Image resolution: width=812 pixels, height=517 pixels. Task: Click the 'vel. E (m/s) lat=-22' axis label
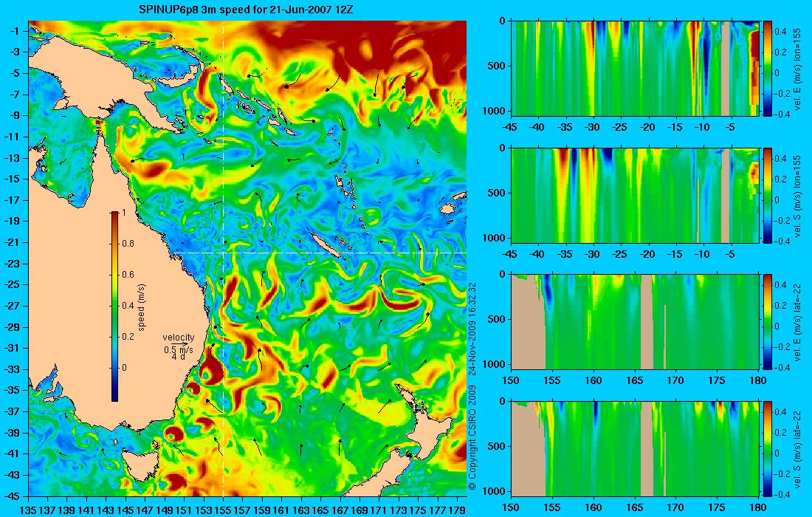(x=799, y=322)
